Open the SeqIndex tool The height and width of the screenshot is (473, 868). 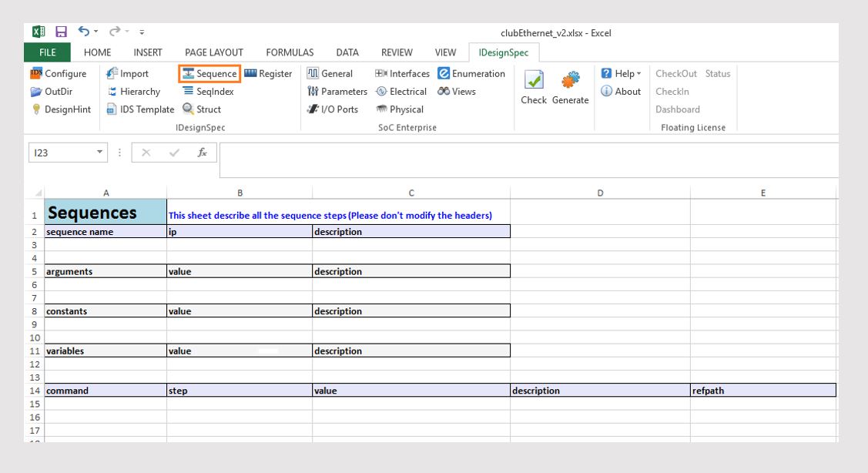point(208,92)
